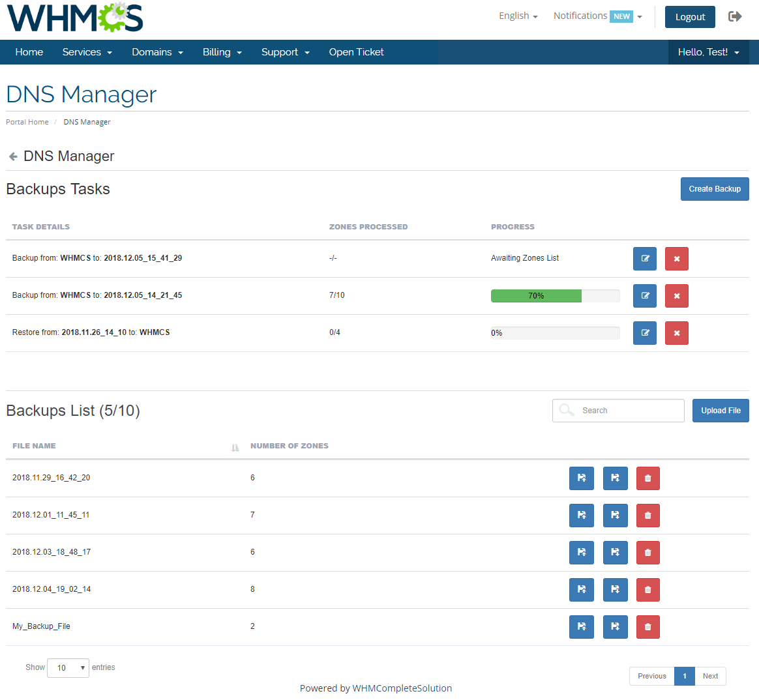Screen dimensions: 759x700
Task: Click the search magnifier icon
Action: tap(566, 410)
